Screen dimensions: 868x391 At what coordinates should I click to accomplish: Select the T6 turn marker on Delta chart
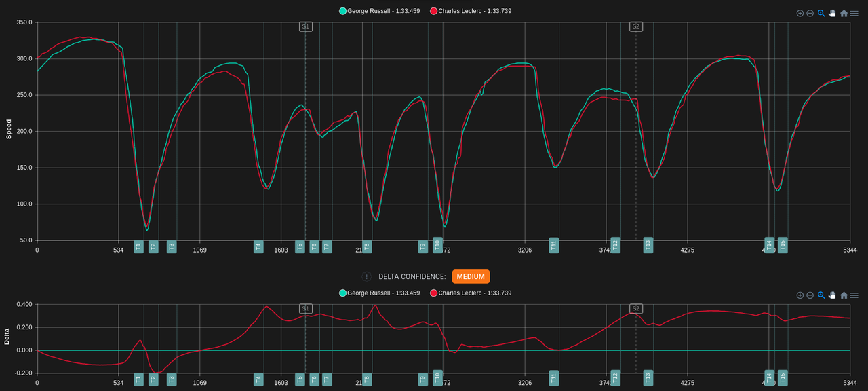[x=314, y=379]
